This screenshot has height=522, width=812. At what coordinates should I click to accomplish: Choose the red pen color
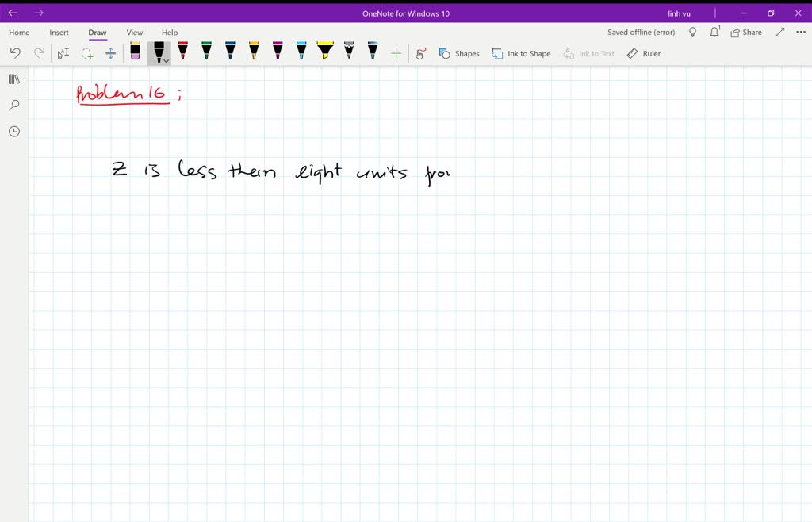click(x=182, y=52)
